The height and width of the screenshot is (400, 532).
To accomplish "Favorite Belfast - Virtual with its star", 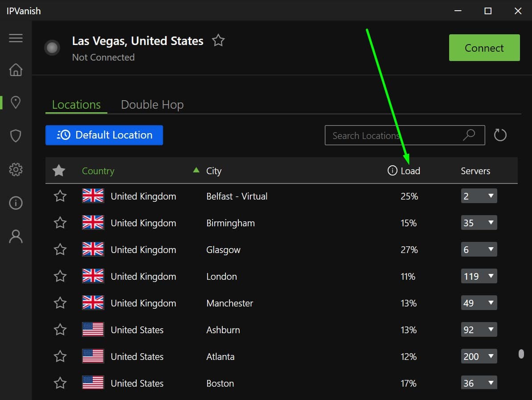I will point(60,196).
